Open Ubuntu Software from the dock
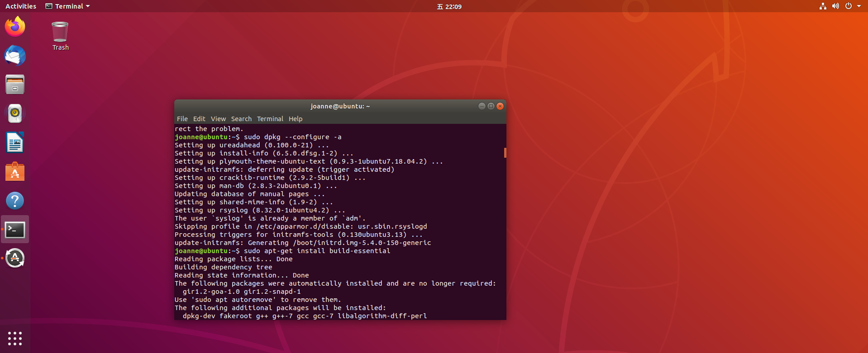This screenshot has height=353, width=868. pos(15,172)
